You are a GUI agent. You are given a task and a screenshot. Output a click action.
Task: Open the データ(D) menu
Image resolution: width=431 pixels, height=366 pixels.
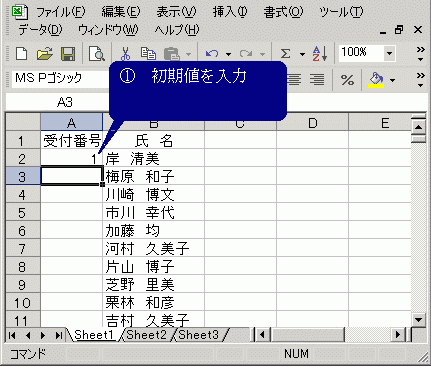40,30
